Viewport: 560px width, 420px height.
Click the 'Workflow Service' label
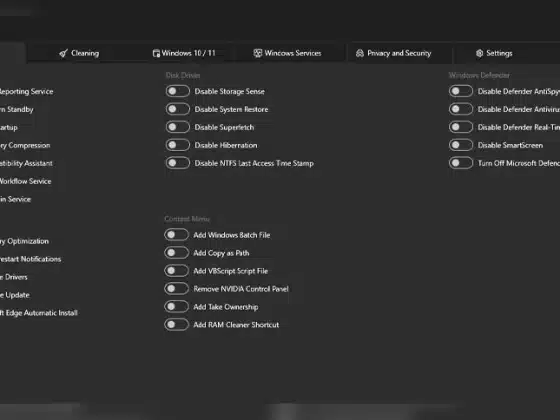point(25,181)
